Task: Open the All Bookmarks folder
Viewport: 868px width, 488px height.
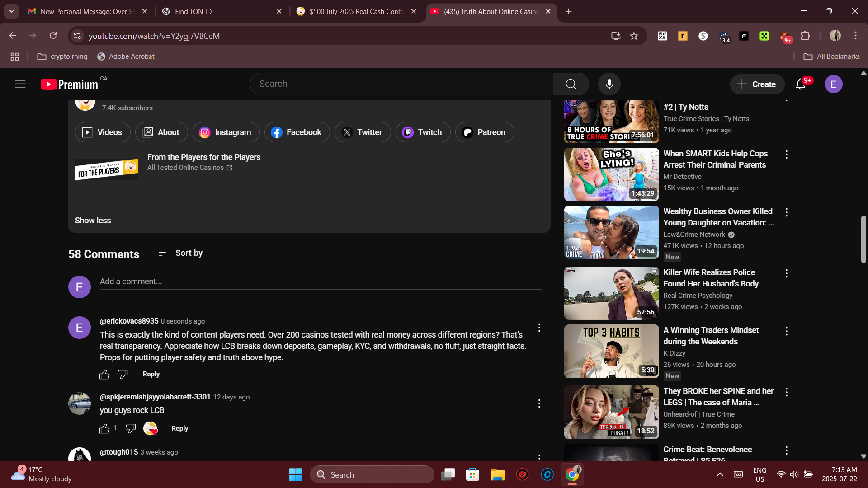Action: 831,56
